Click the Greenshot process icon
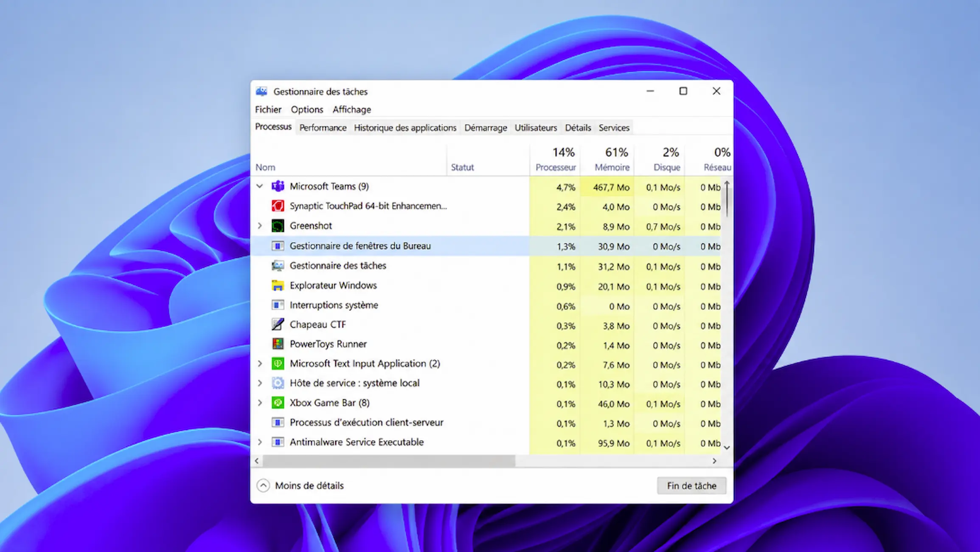Screen dimensions: 980x552 point(278,226)
